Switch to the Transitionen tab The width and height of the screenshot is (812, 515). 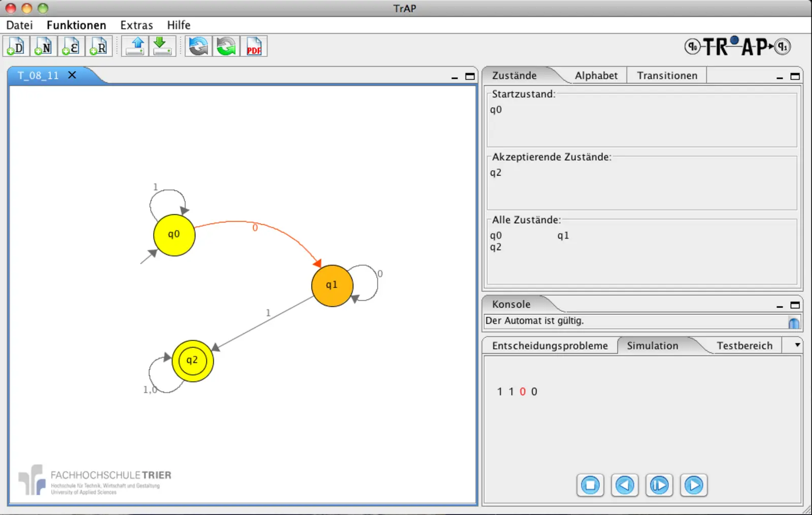point(667,76)
